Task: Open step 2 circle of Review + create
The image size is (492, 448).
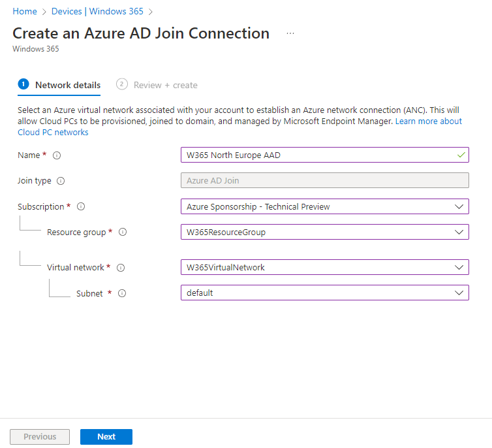Action: click(122, 84)
